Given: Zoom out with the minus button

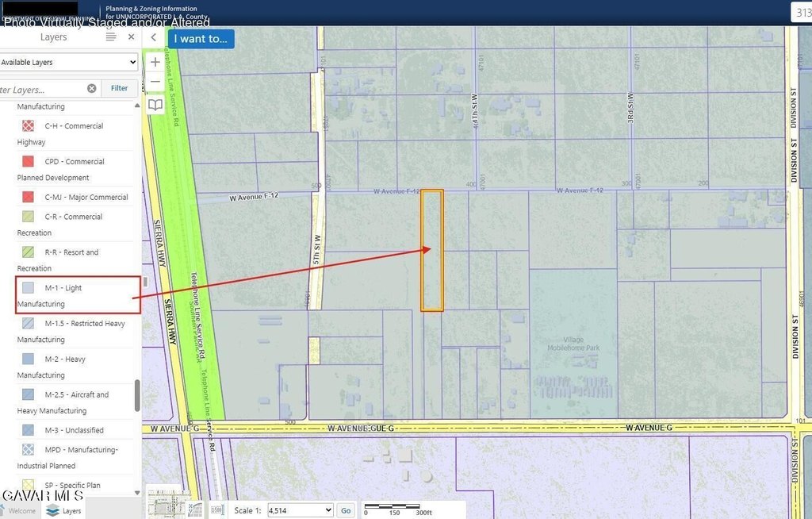Looking at the screenshot, I should click(x=155, y=82).
